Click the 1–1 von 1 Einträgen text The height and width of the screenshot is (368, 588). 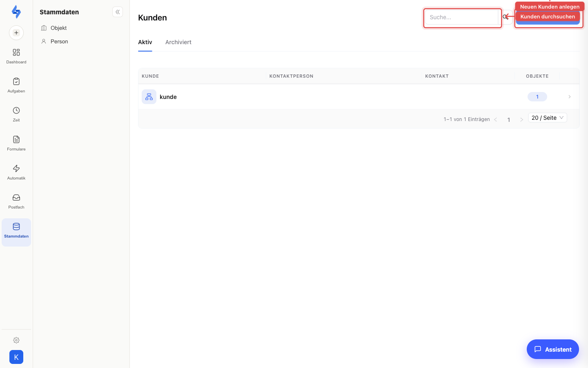pos(467,119)
